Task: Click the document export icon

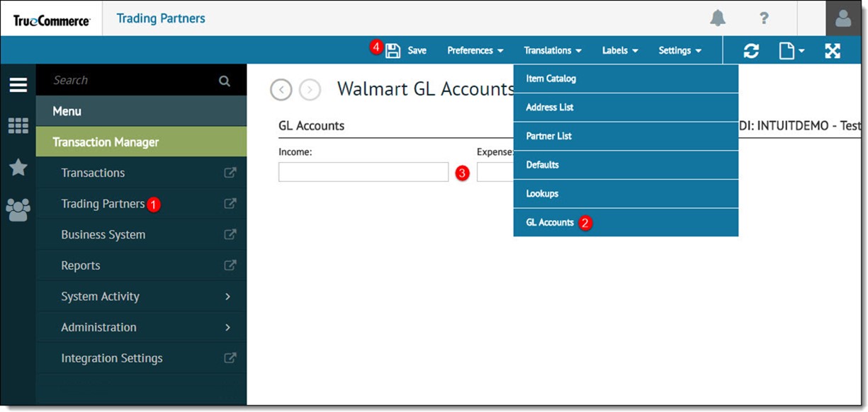Action: (789, 50)
